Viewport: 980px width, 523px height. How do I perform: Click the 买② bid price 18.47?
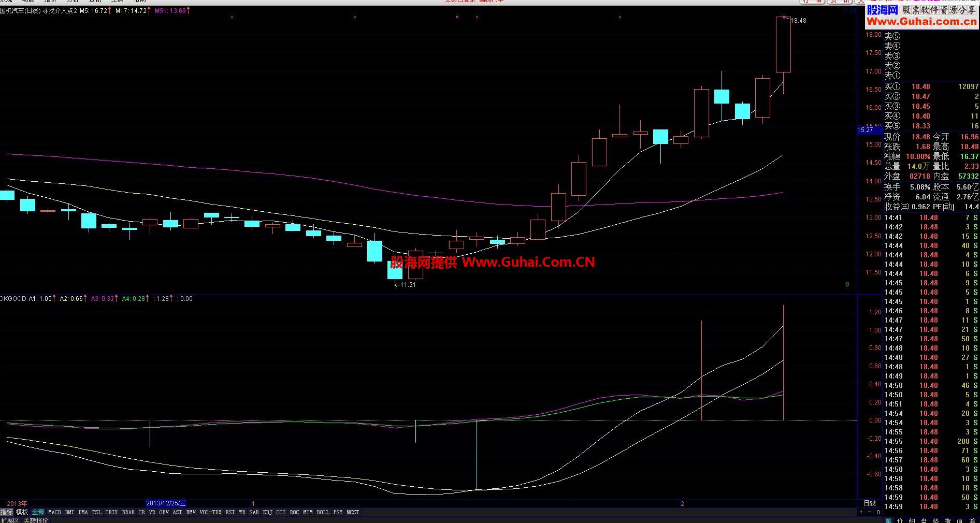click(x=921, y=96)
